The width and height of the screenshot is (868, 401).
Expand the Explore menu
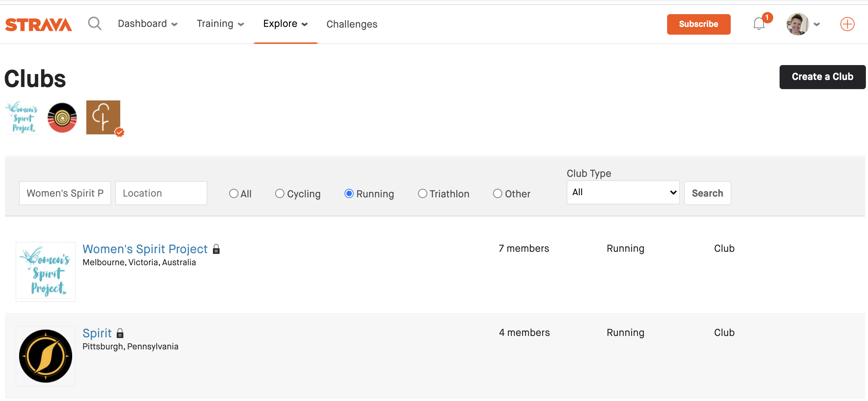coord(285,24)
